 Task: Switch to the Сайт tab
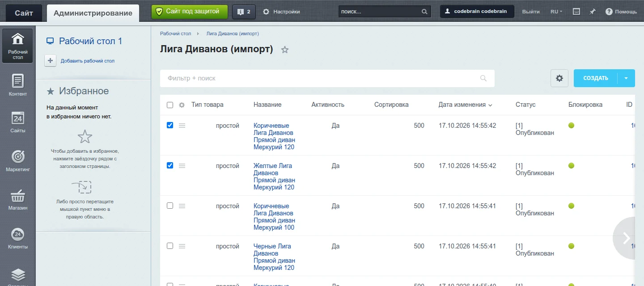coord(24,13)
